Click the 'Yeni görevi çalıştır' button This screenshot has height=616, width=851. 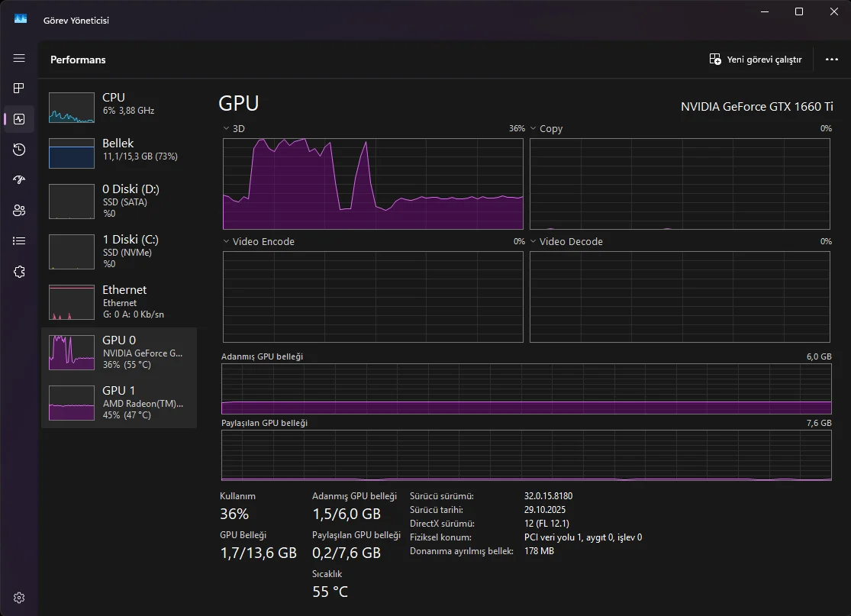coord(755,60)
